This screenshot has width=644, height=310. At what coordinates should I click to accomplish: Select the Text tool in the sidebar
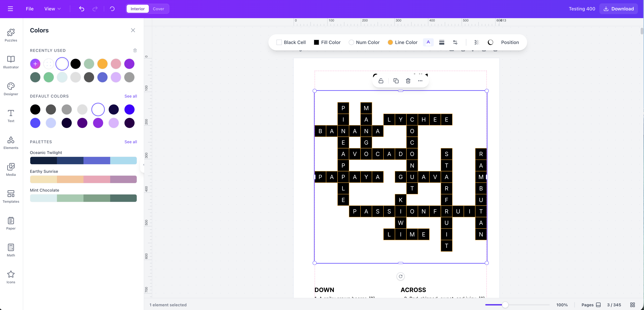[11, 116]
